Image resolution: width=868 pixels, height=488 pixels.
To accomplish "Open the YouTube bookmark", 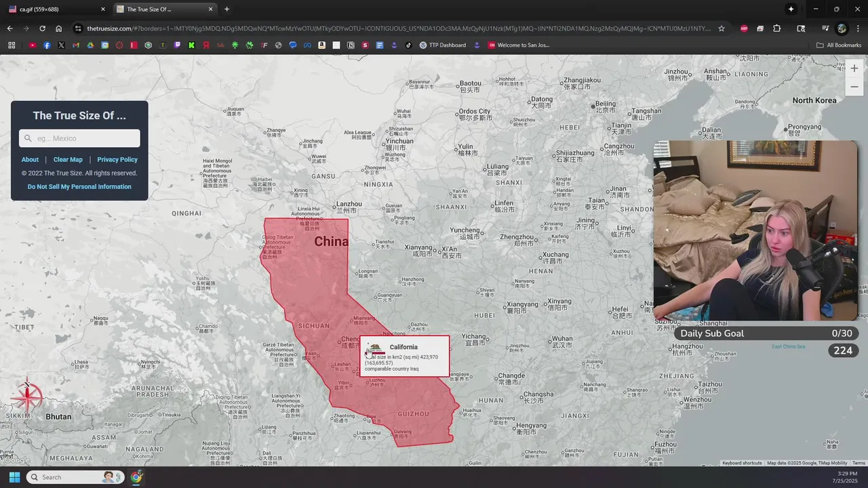I will click(x=32, y=45).
